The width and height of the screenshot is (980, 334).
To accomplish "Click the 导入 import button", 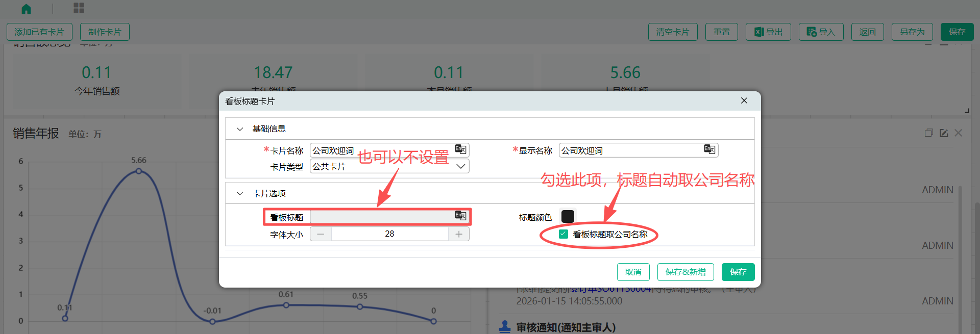I will (x=821, y=32).
